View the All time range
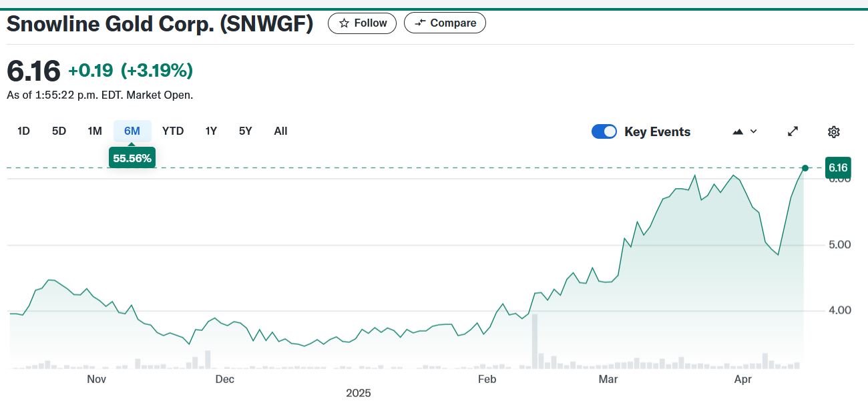 [x=280, y=131]
